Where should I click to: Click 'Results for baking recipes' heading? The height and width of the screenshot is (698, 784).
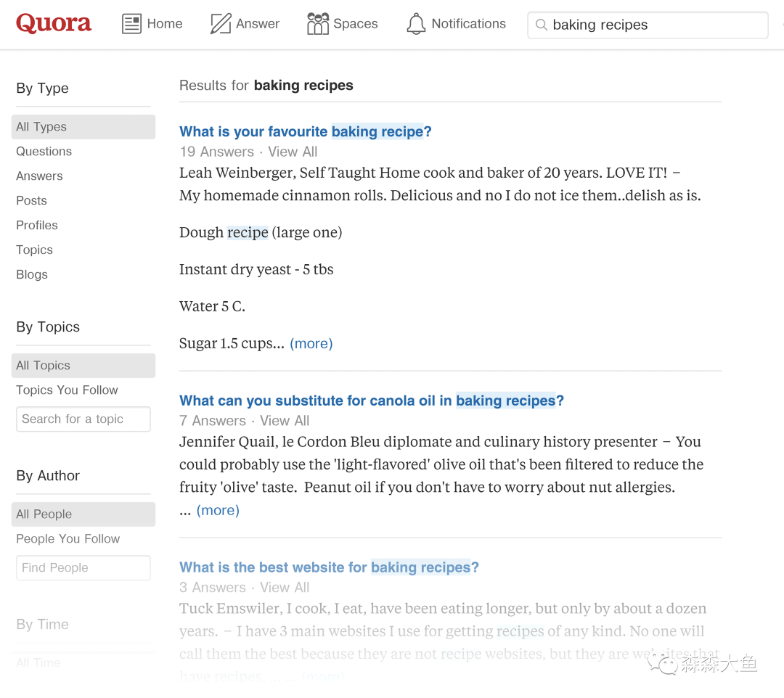(266, 86)
